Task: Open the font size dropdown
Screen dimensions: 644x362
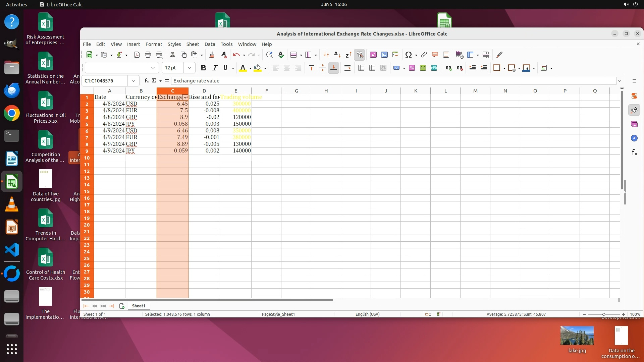Action: point(190,68)
